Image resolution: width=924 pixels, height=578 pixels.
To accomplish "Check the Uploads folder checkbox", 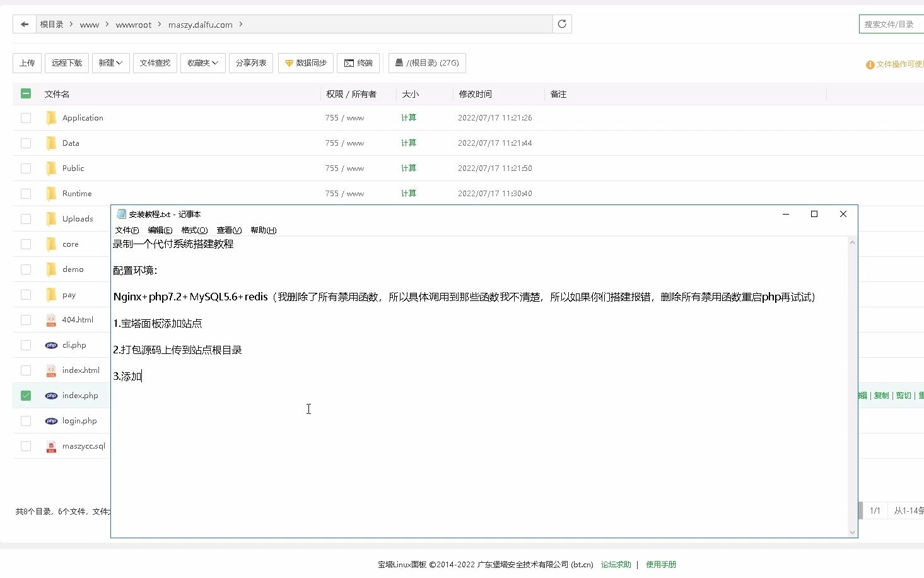I will 26,219.
